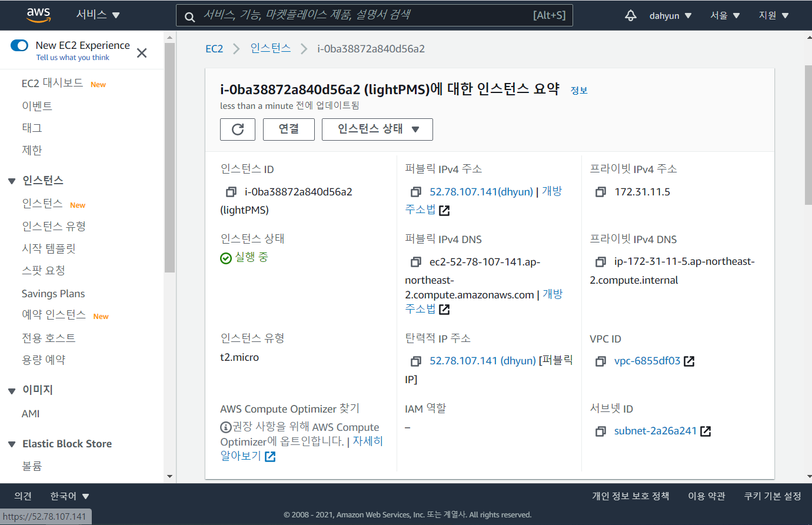
Task: Open 태그 in the sidebar
Action: [32, 128]
